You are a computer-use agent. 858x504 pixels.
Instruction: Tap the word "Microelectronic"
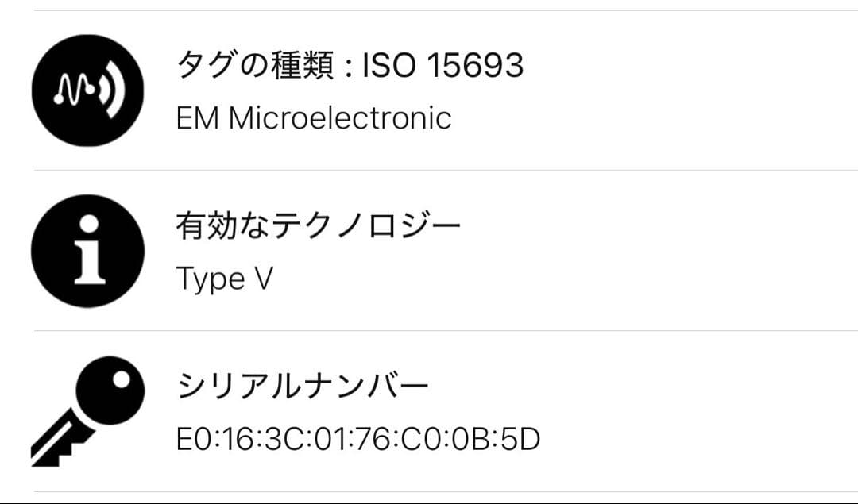(340, 119)
